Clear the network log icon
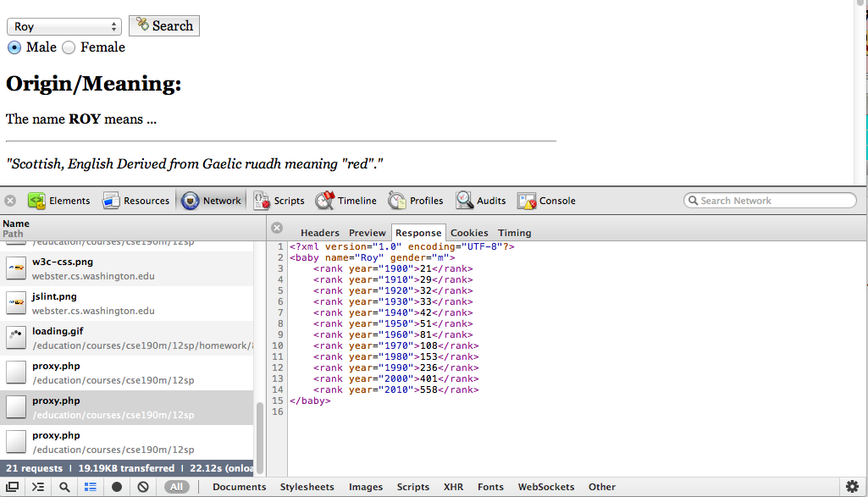868x497 pixels. pos(143,487)
